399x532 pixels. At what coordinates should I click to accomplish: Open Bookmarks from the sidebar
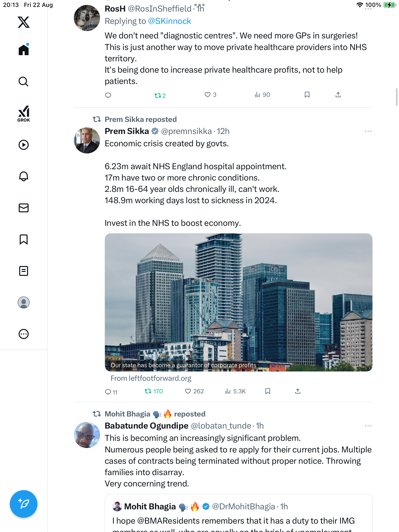24,239
